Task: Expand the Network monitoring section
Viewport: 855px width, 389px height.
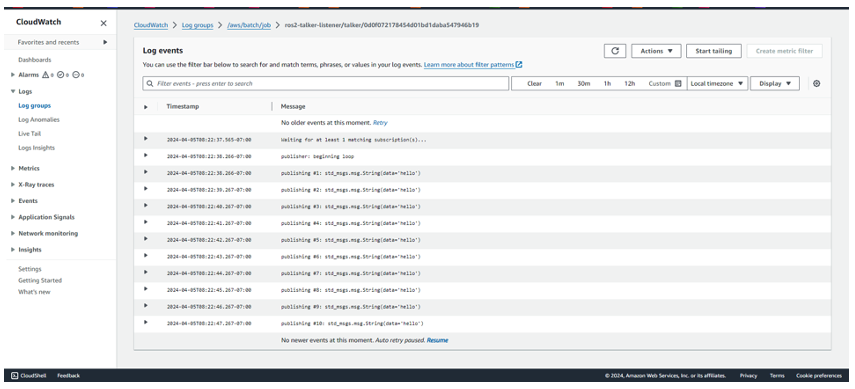Action: click(13, 234)
